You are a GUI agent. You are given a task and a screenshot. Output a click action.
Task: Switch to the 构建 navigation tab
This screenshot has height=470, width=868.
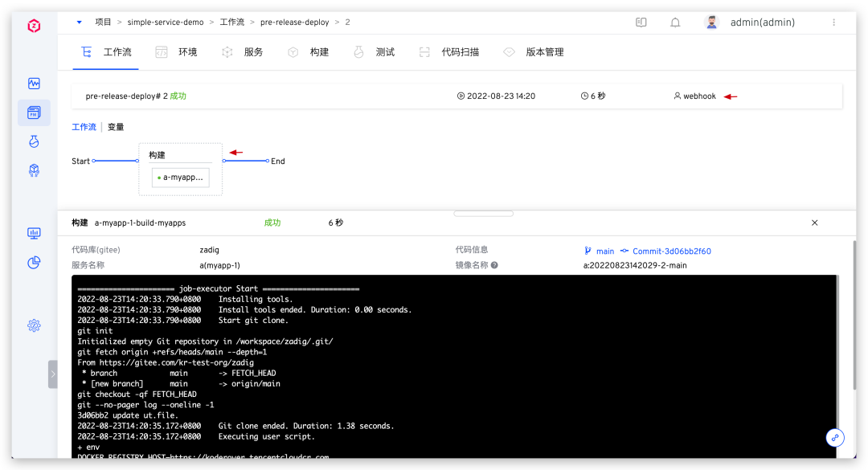click(309, 52)
